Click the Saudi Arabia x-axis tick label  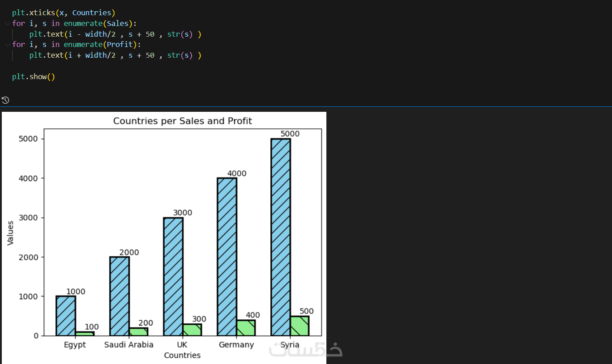pos(128,345)
